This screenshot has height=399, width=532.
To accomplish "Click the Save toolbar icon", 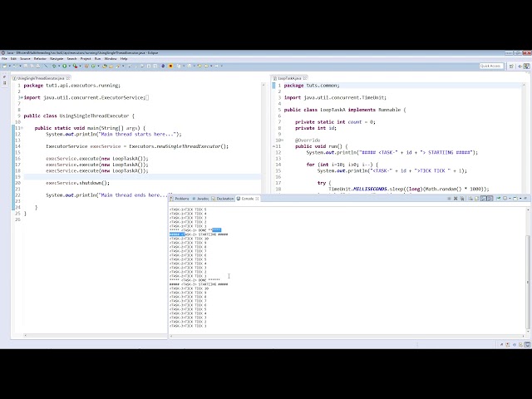I will pos(26,66).
